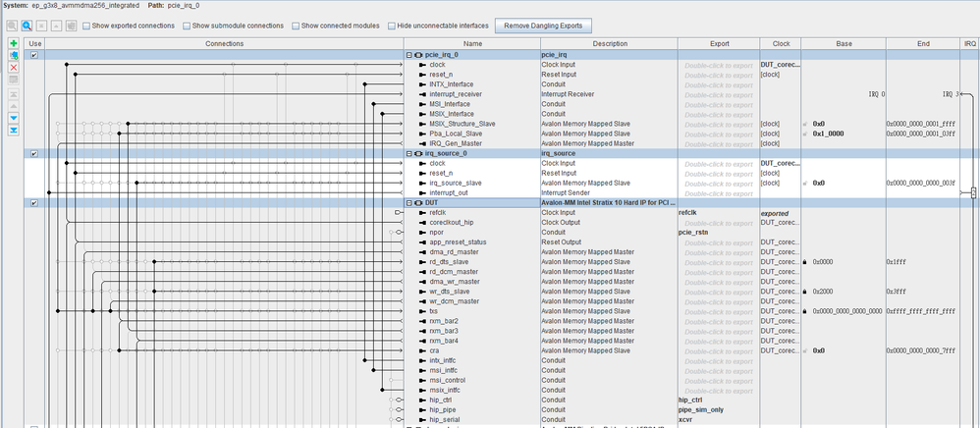Enable Show exported connections checkbox
Screen dimensions: 980x428
[x=87, y=26]
